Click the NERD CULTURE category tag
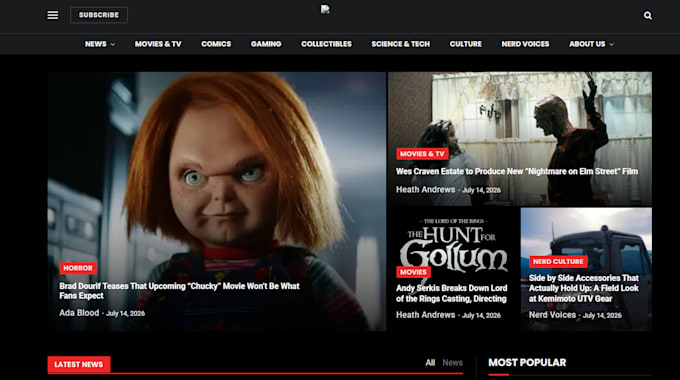The width and height of the screenshot is (680, 380). tap(558, 262)
